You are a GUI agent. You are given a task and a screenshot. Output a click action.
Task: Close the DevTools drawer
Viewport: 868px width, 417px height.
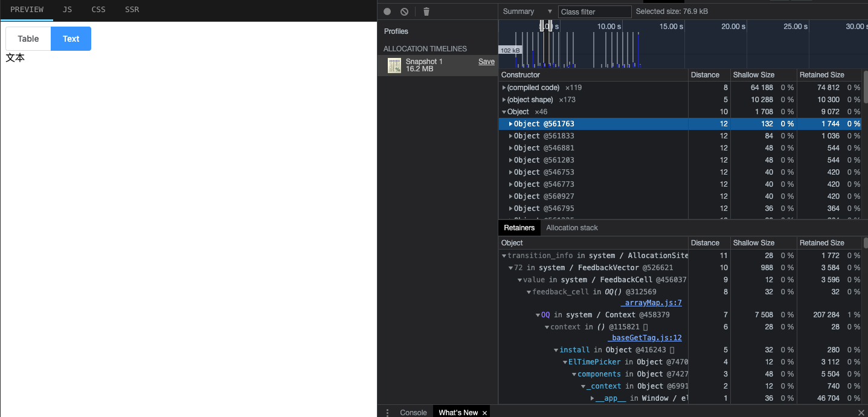(x=861, y=412)
